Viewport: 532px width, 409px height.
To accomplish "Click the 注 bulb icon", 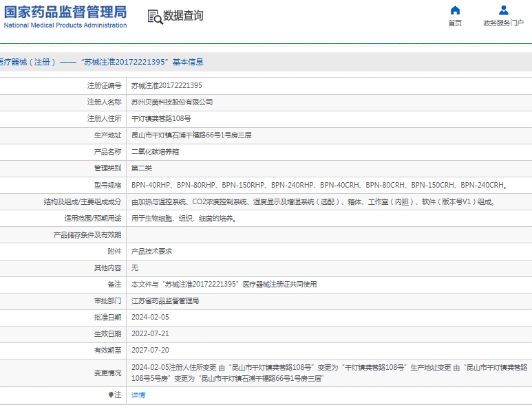I will pos(111,395).
